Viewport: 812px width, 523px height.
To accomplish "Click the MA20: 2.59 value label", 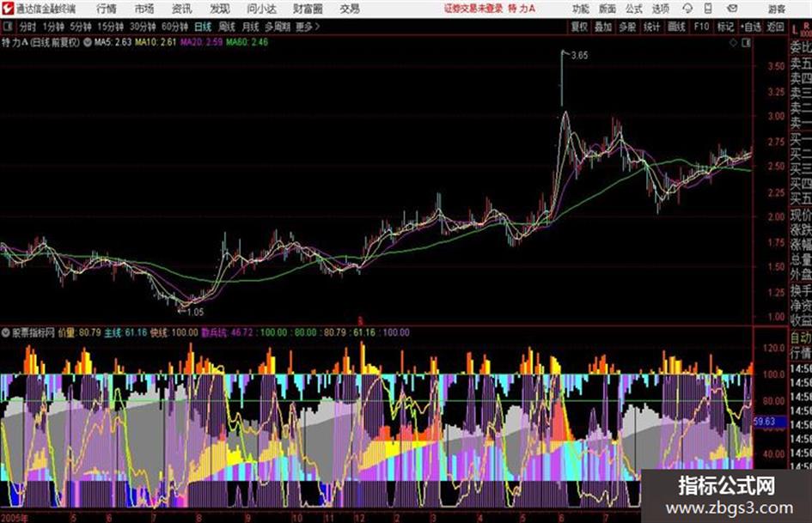I will [x=201, y=42].
